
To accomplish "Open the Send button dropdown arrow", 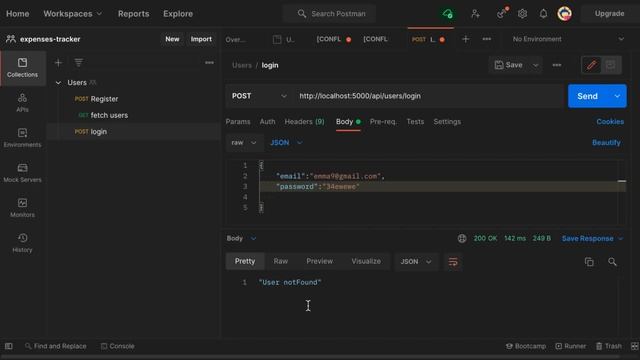I will pyautogui.click(x=617, y=96).
